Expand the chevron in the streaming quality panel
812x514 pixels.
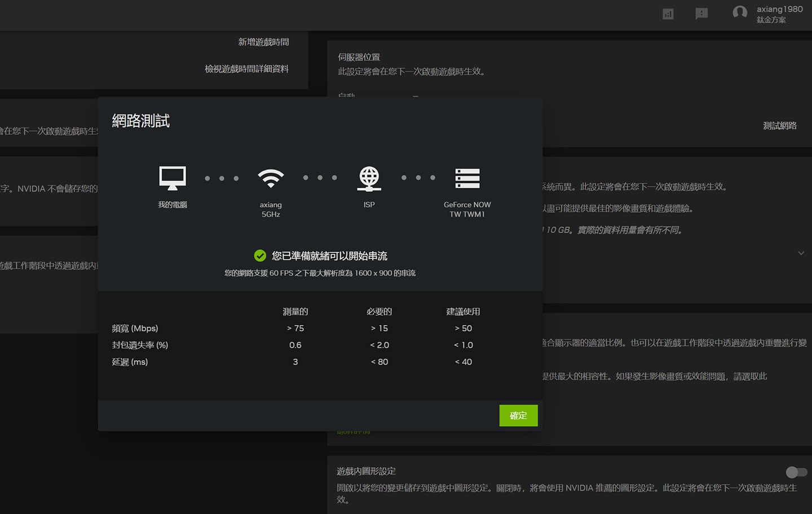pyautogui.click(x=801, y=253)
